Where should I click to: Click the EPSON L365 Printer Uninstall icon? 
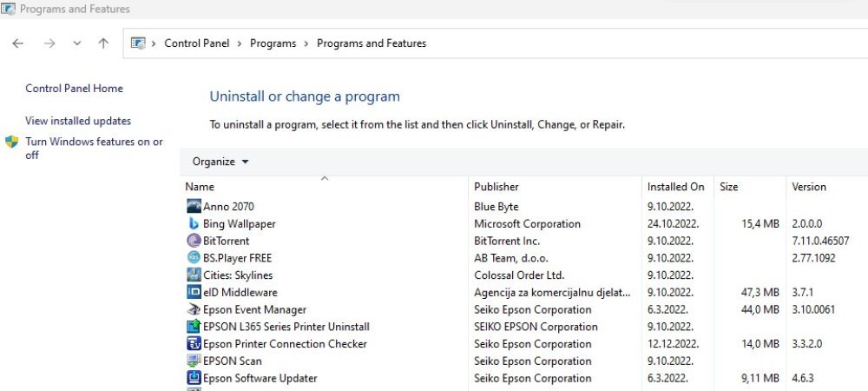(194, 327)
